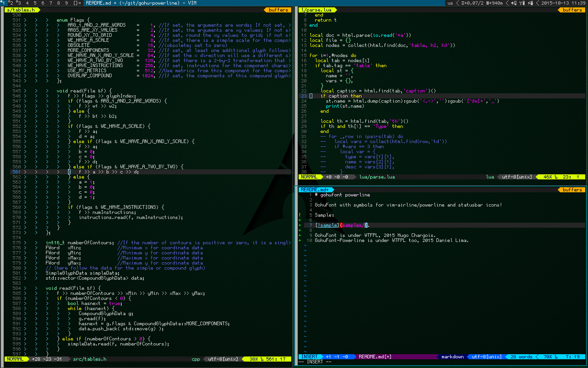Click the tiling layout symbol []=

(77, 3)
